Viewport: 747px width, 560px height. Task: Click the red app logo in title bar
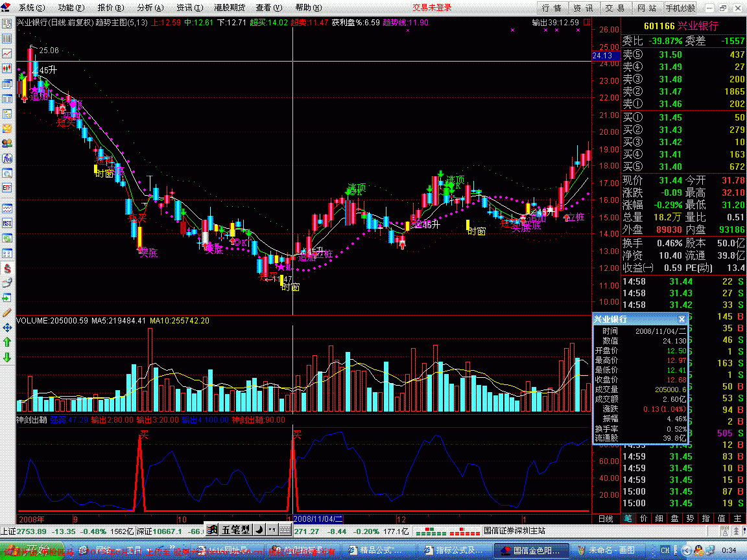tap(6, 8)
